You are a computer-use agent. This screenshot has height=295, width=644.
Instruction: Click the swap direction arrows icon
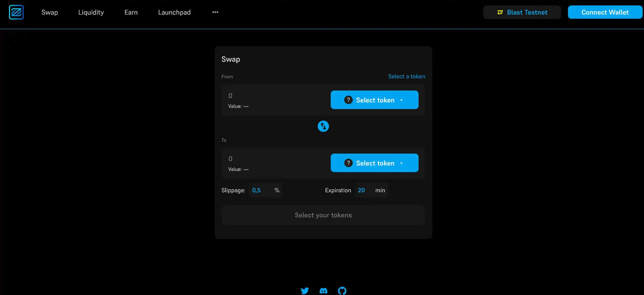(323, 126)
